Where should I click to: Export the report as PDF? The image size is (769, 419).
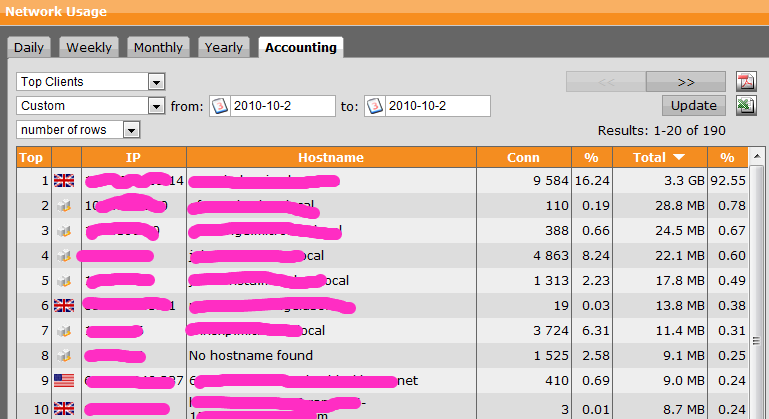point(745,81)
